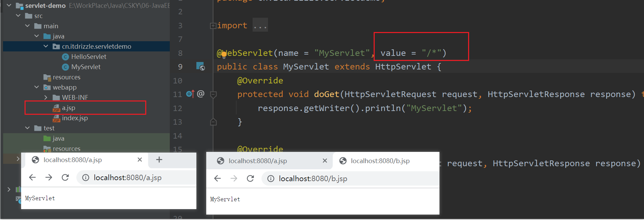The width and height of the screenshot is (644, 220).
Task: Go forward in the left browser window
Action: coord(49,177)
